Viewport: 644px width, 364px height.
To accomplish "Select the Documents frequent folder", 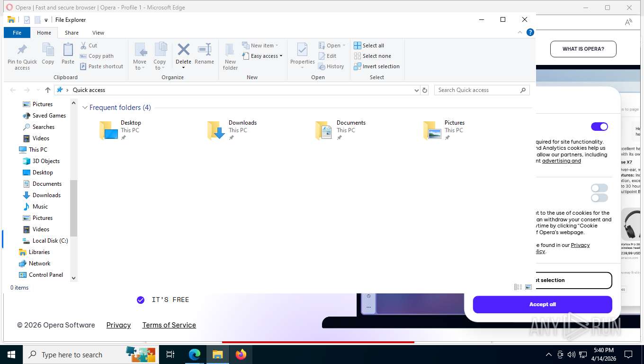I will tap(340, 130).
